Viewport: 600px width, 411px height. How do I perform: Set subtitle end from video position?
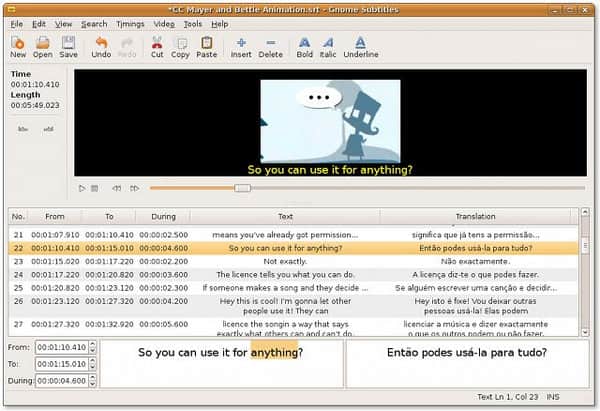(x=48, y=129)
